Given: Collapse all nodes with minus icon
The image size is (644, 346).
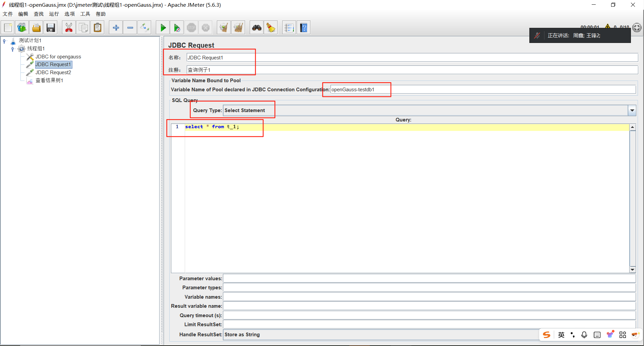Looking at the screenshot, I should [x=130, y=28].
